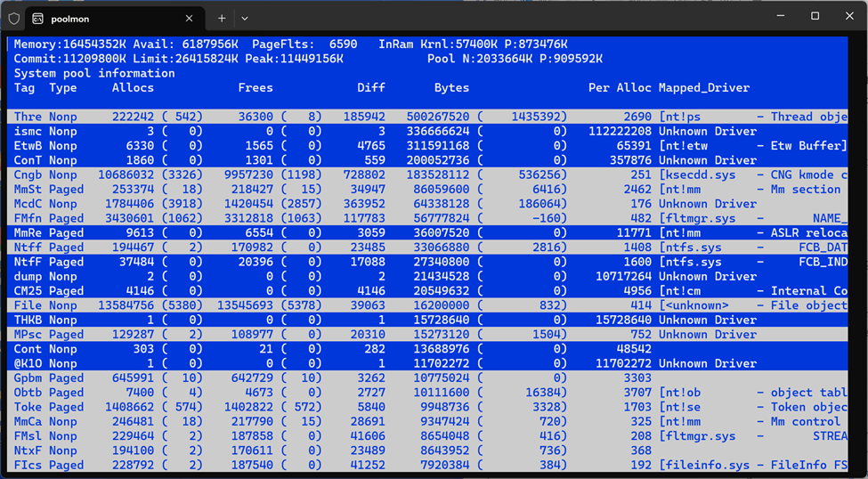Click the MmRe tag row

[x=427, y=232]
